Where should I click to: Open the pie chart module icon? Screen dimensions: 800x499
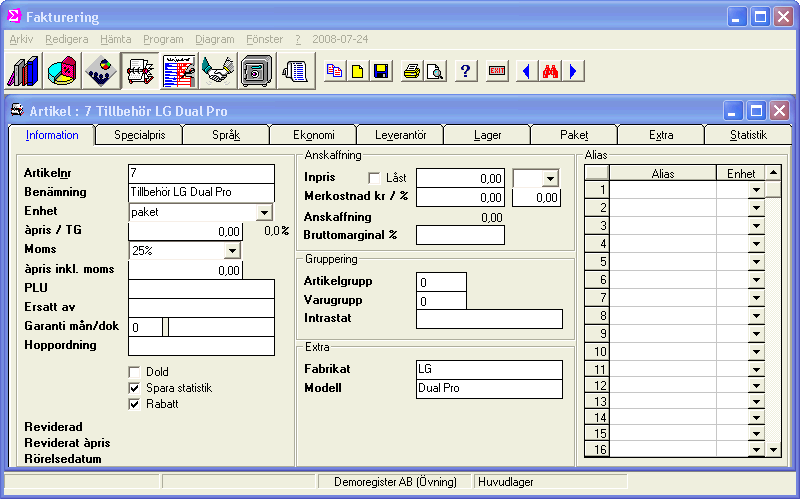[62, 71]
